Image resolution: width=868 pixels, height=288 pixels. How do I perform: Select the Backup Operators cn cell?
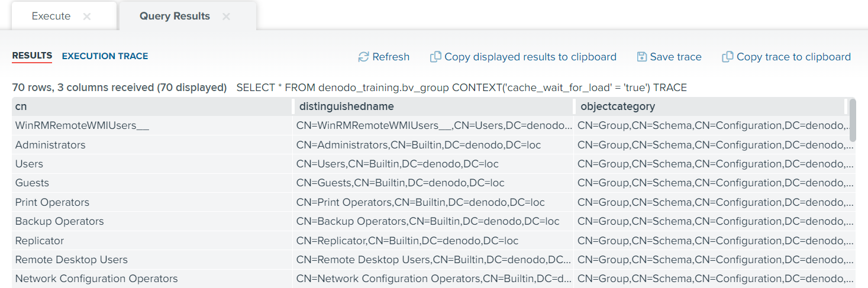point(152,221)
